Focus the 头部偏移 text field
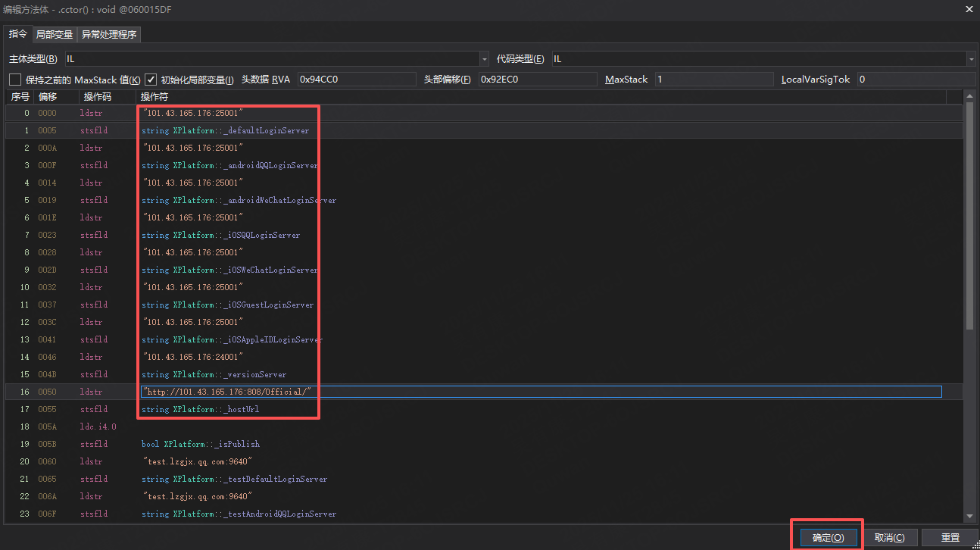 point(537,80)
